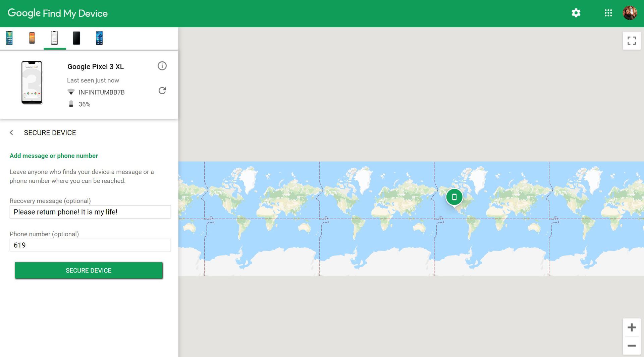Click the green device location marker on map
This screenshot has height=357, width=644.
(454, 197)
